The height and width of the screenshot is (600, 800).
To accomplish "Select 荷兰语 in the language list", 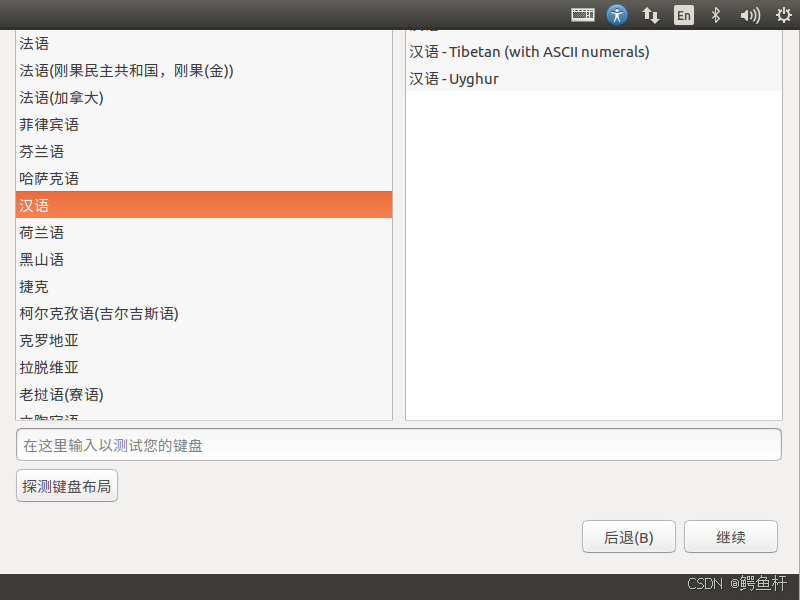I will click(x=204, y=233).
